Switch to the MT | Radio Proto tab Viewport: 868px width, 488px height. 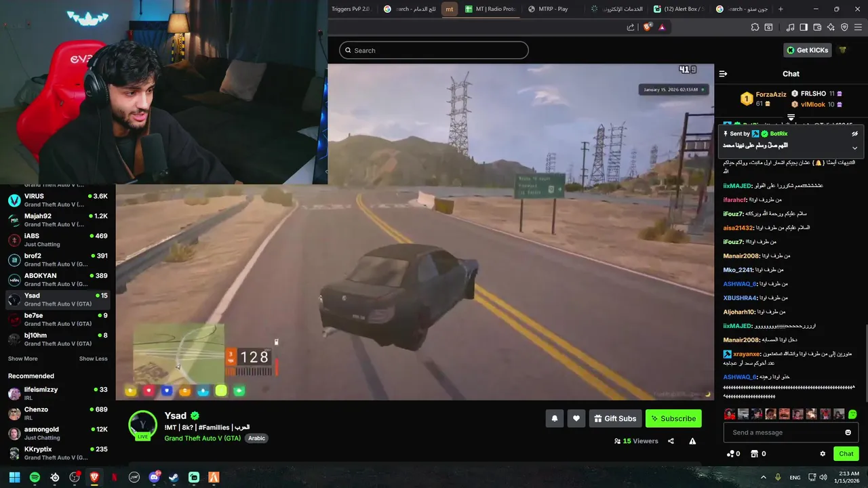tap(490, 9)
